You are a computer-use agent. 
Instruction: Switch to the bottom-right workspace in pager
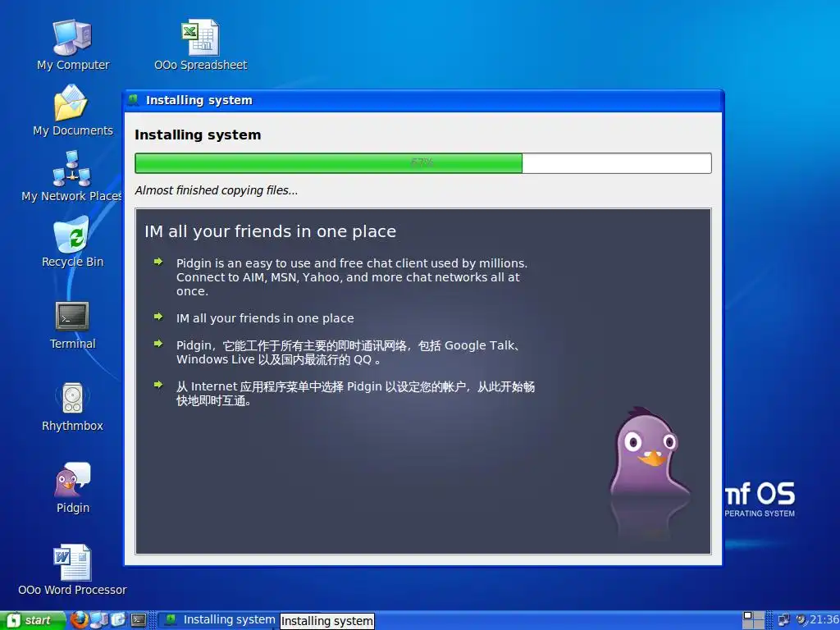759,625
